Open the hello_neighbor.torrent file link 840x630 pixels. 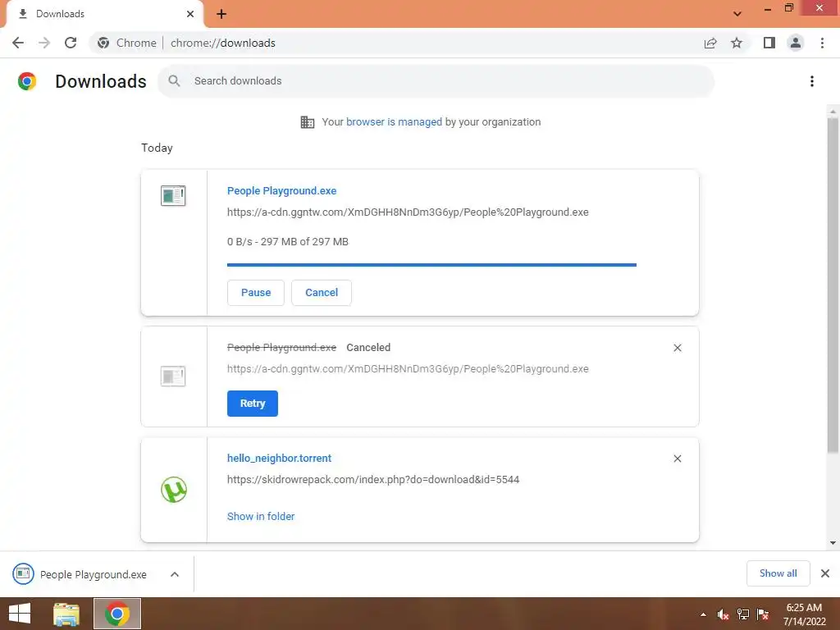tap(279, 458)
